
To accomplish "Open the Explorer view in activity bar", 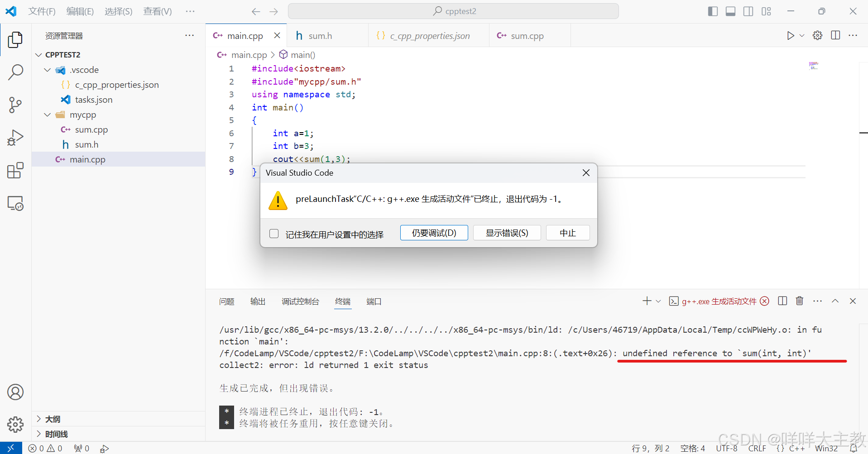I will point(15,40).
